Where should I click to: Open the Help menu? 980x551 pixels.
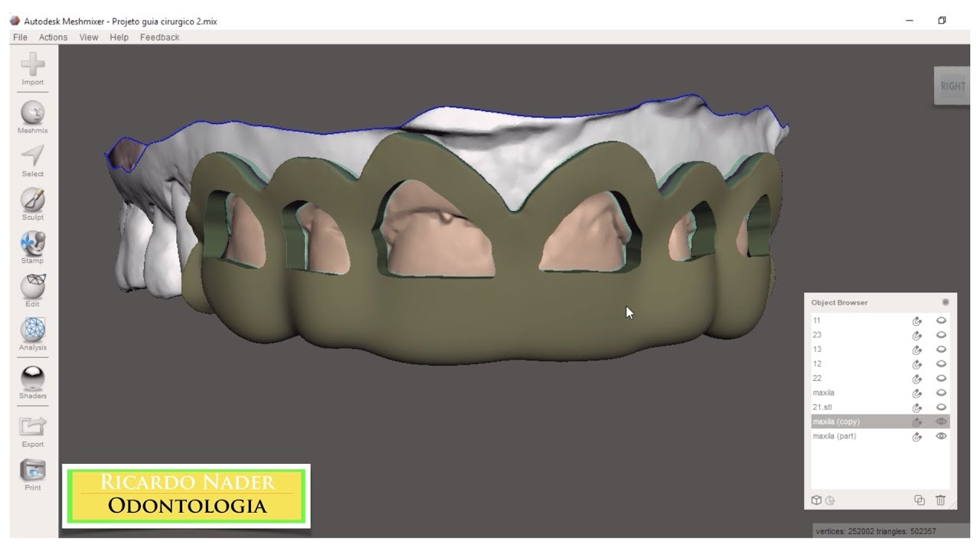119,37
